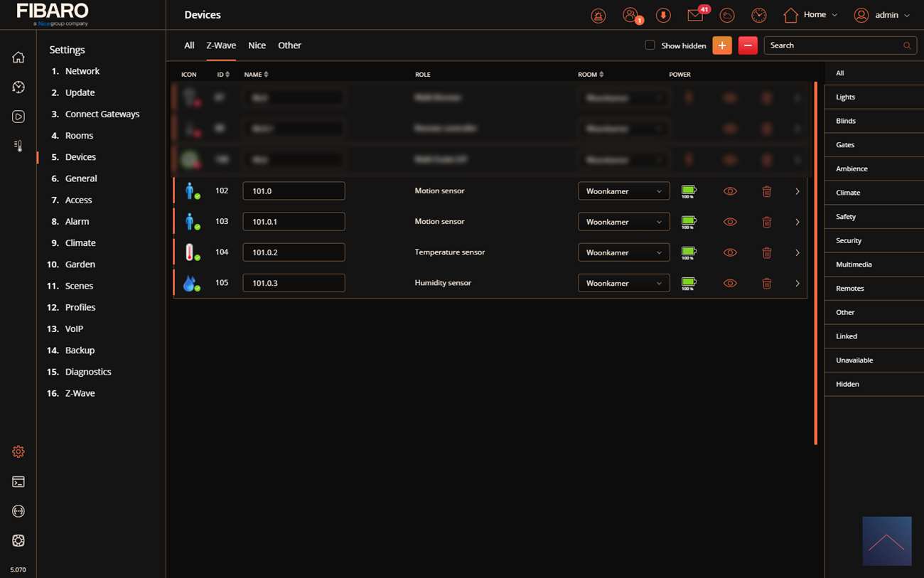Expand details chevron for device 105

tap(797, 283)
